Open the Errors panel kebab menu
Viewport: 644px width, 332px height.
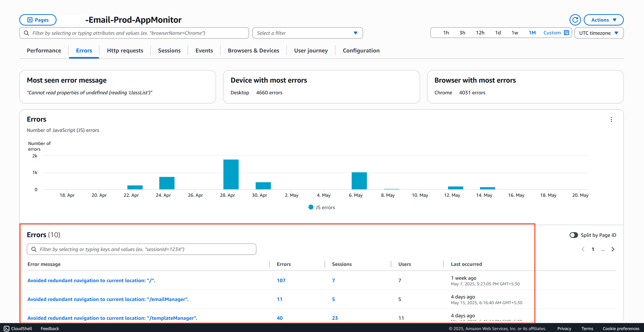[612, 119]
